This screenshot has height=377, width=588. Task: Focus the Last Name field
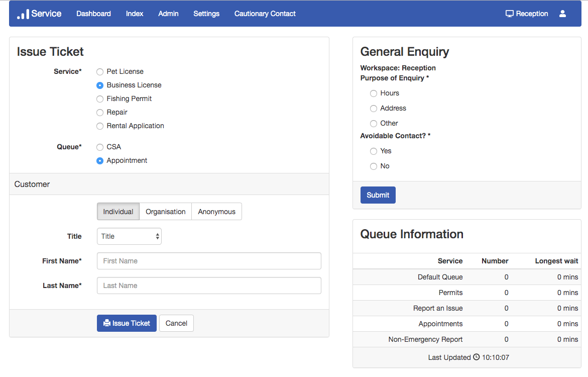(x=209, y=286)
